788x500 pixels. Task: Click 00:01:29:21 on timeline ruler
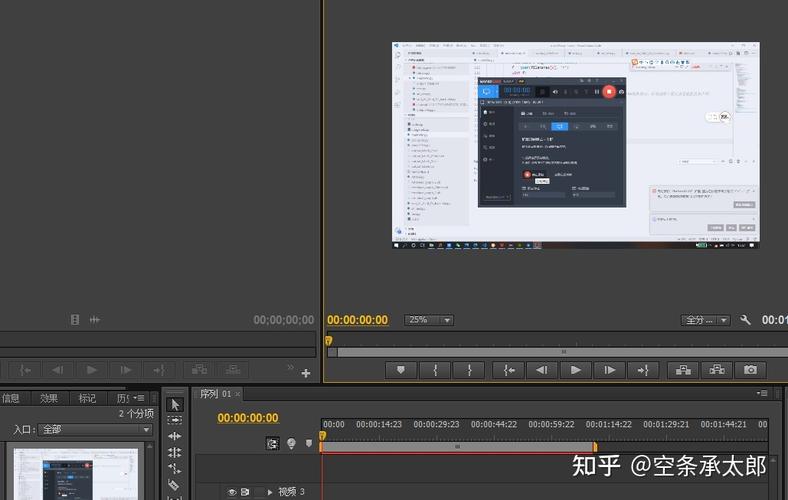pyautogui.click(x=666, y=425)
